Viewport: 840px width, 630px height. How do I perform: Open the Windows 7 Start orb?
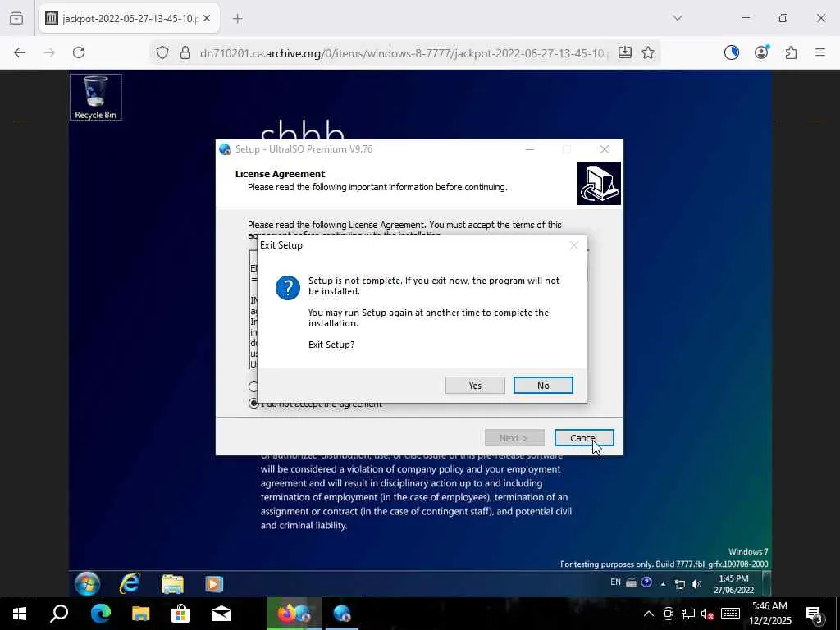tap(87, 583)
